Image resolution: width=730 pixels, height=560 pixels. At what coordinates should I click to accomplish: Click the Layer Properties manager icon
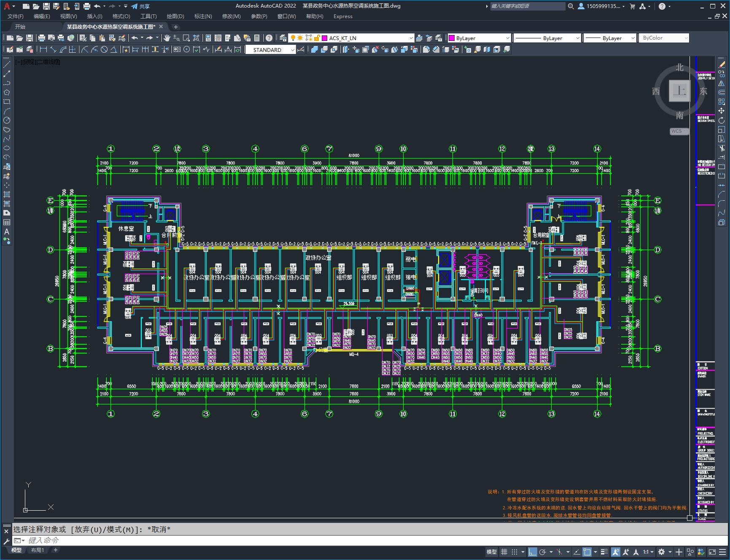tap(283, 38)
